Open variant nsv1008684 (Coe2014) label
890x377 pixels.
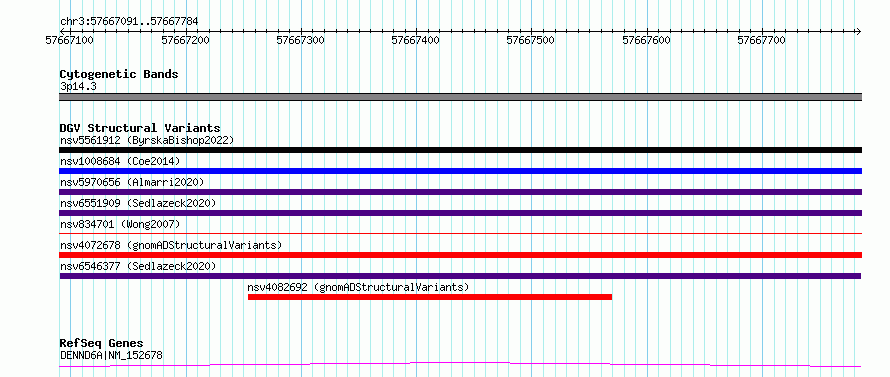(120, 161)
